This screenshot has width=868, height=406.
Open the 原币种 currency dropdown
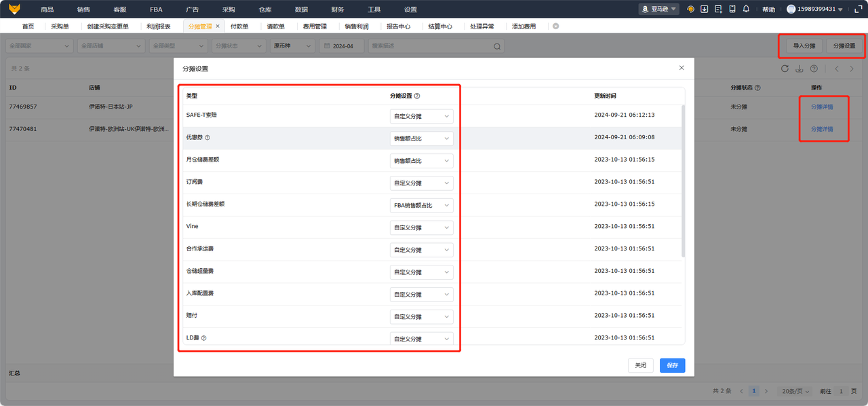click(292, 46)
